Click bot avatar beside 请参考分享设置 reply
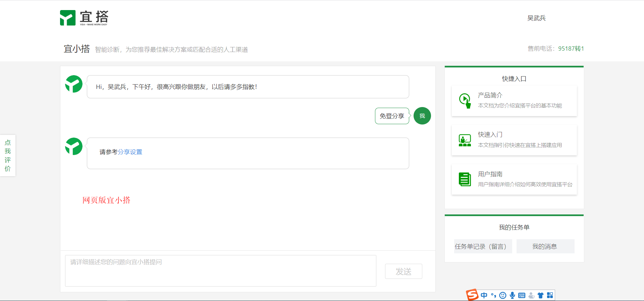The image size is (644, 301). click(x=74, y=146)
